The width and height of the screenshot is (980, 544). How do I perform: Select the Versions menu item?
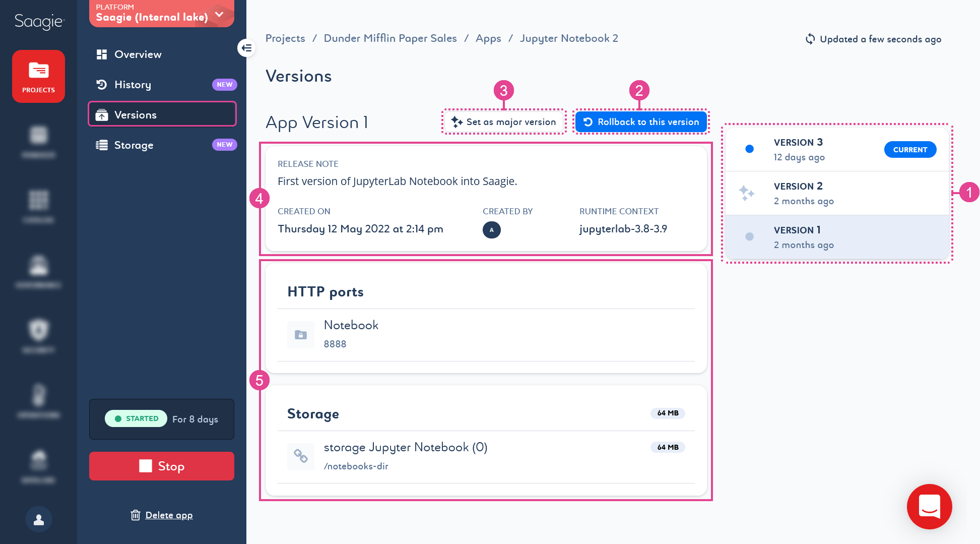click(x=162, y=114)
